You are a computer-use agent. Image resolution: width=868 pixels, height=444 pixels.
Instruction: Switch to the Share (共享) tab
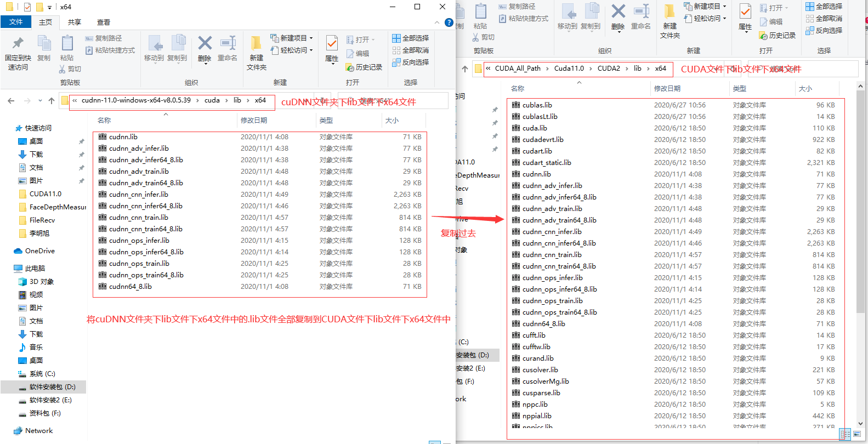click(x=75, y=22)
